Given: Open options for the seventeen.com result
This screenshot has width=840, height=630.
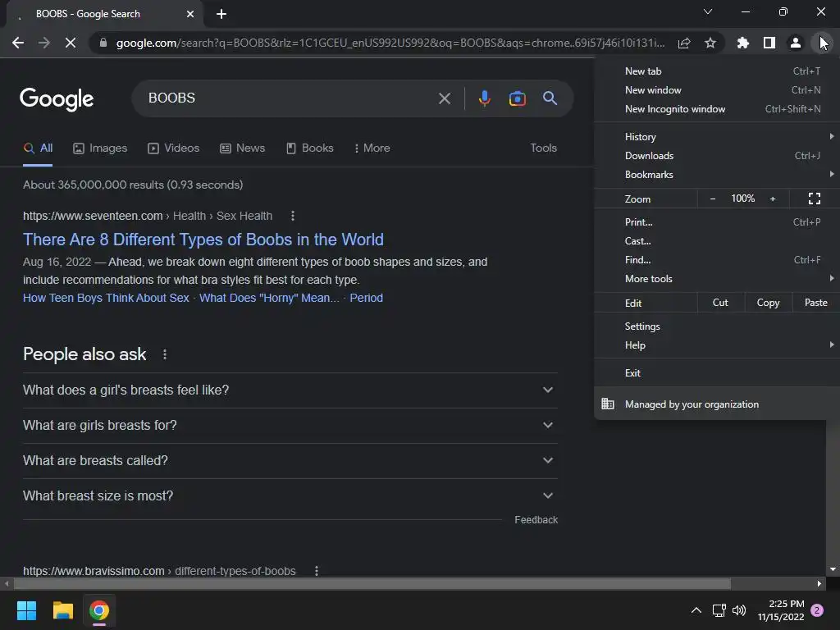Looking at the screenshot, I should click(x=293, y=216).
